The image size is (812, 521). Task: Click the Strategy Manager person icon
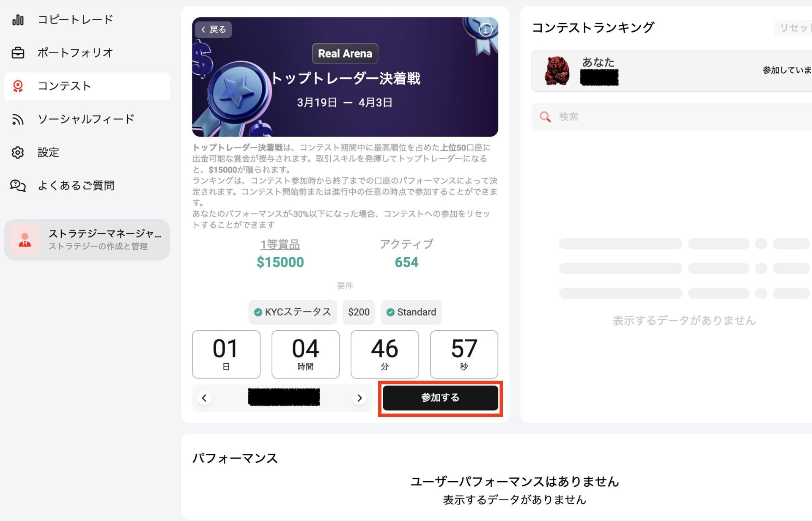[25, 240]
